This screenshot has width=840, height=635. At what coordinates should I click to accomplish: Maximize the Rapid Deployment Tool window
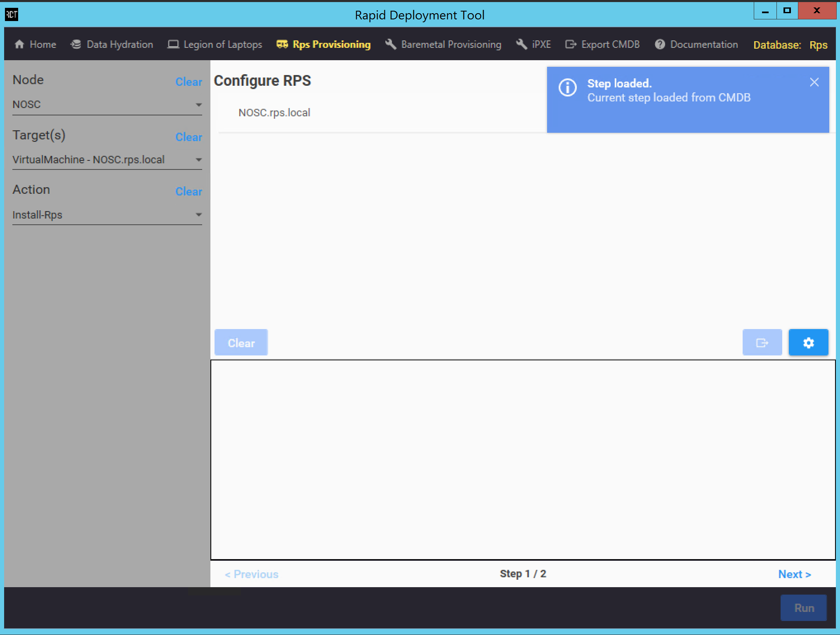[787, 11]
